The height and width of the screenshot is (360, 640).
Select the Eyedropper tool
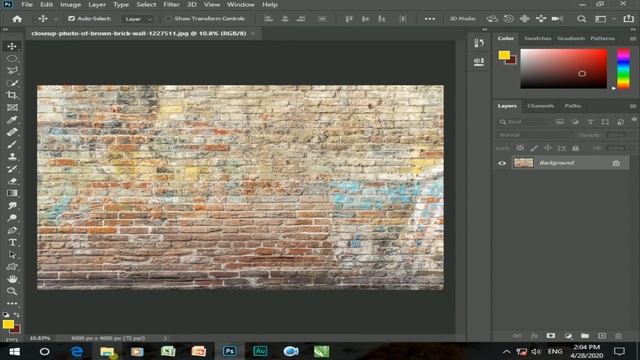(x=12, y=120)
